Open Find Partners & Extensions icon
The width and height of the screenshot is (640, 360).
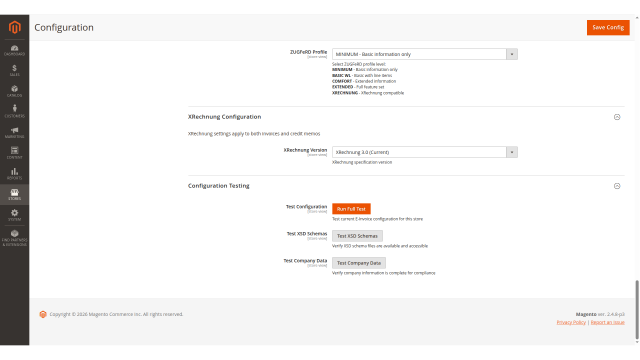coord(15,238)
